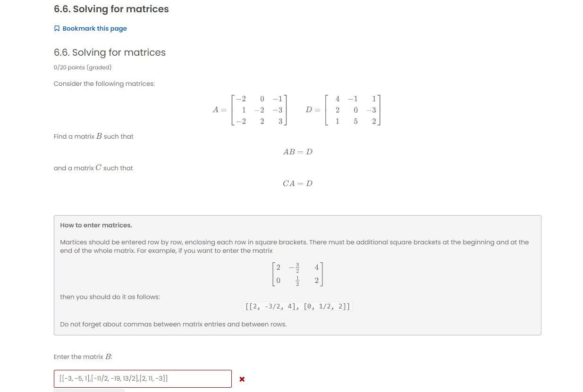Click inside the matrix B answer box
This screenshot has height=392, width=583.
coord(142,378)
